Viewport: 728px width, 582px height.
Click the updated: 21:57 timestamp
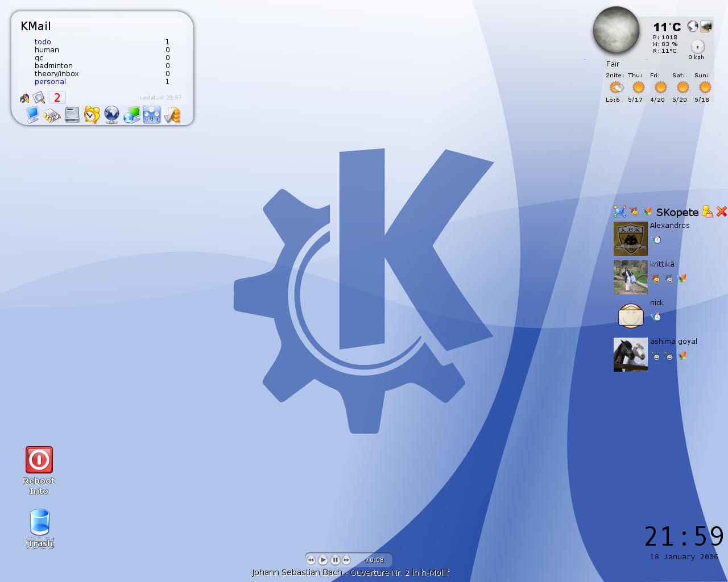pyautogui.click(x=161, y=98)
